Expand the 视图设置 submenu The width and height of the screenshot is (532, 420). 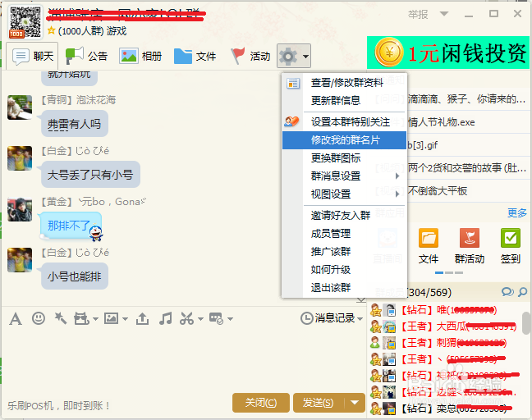[x=397, y=194]
